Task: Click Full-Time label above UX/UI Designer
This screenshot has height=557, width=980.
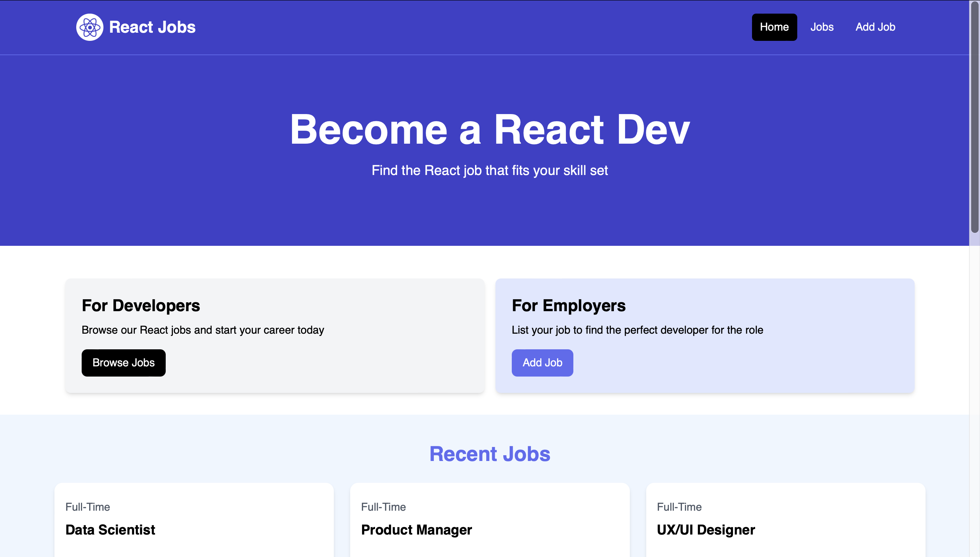Action: point(679,507)
